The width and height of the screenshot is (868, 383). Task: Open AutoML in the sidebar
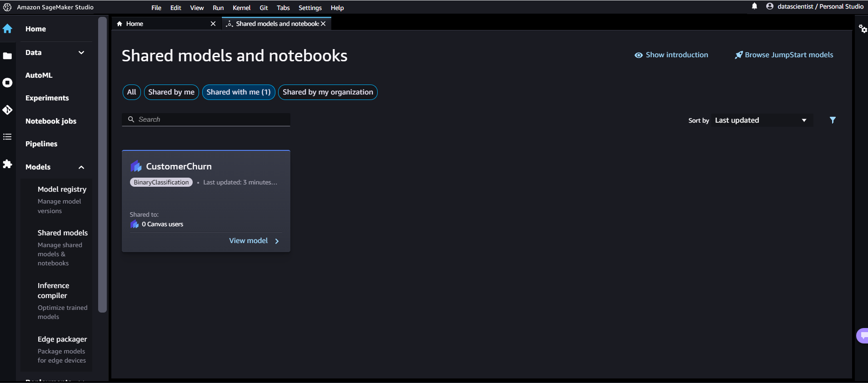pos(39,75)
